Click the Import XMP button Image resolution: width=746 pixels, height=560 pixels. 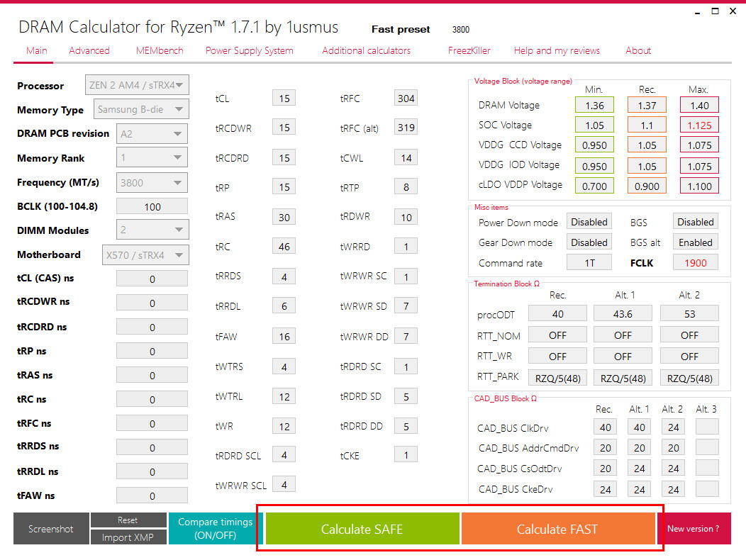click(128, 537)
